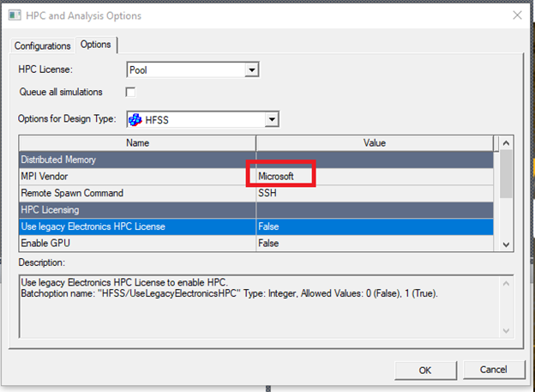This screenshot has width=535, height=392.
Task: Confirm with the OK button
Action: click(425, 371)
